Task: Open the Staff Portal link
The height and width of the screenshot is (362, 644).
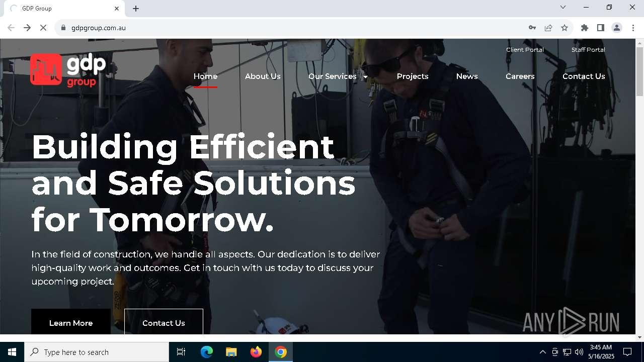Action: (588, 50)
